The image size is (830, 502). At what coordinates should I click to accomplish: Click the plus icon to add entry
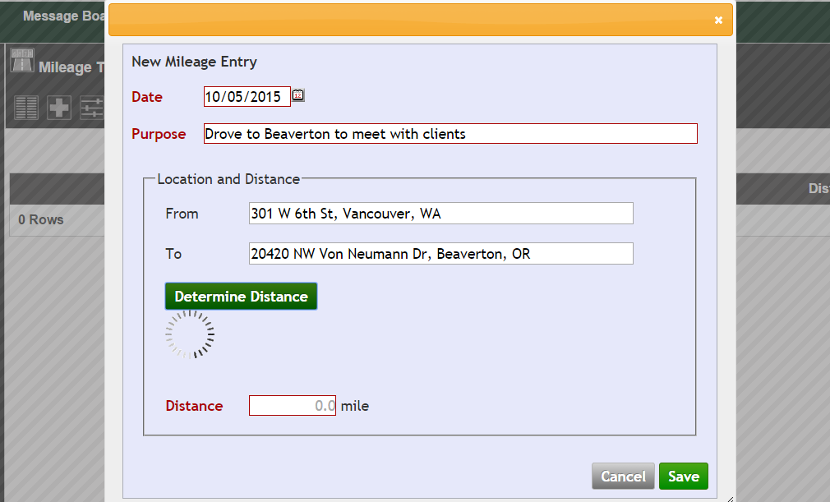pos(59,108)
